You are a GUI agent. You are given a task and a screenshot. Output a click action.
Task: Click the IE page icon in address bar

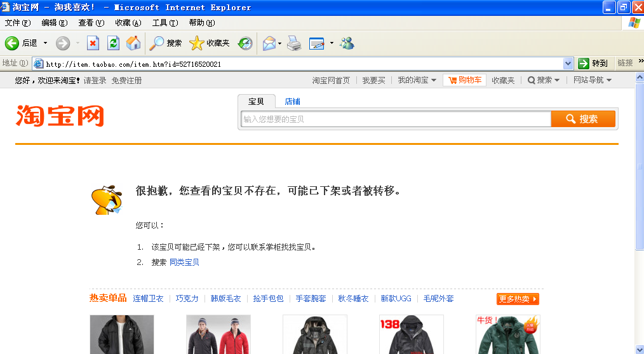coord(38,64)
